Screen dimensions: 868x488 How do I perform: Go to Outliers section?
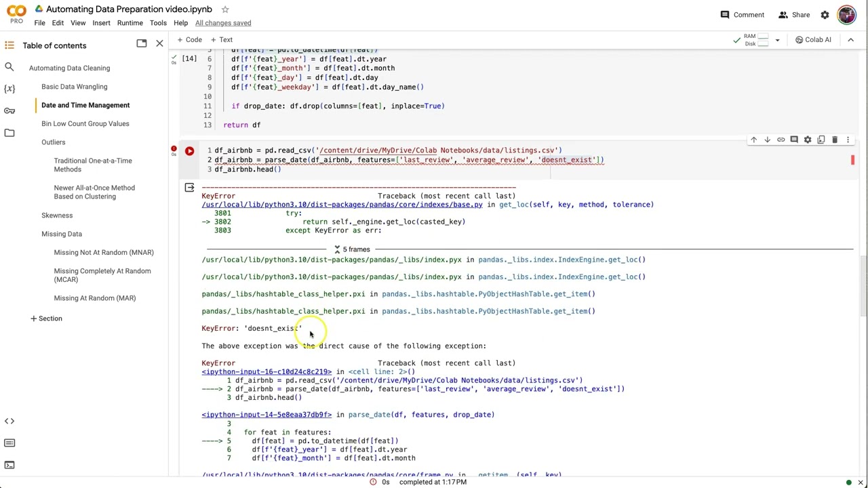click(53, 142)
